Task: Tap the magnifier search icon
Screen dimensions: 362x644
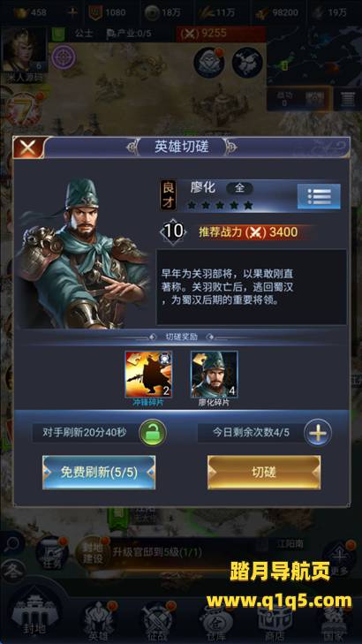Action: coord(12,544)
